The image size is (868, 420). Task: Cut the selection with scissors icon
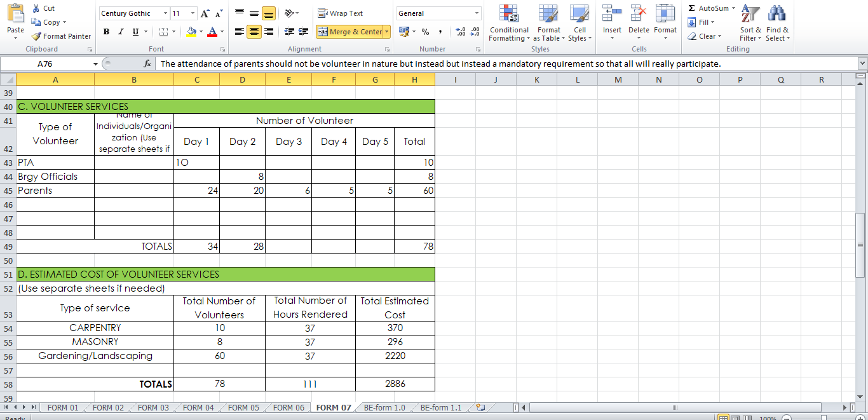pyautogui.click(x=43, y=8)
